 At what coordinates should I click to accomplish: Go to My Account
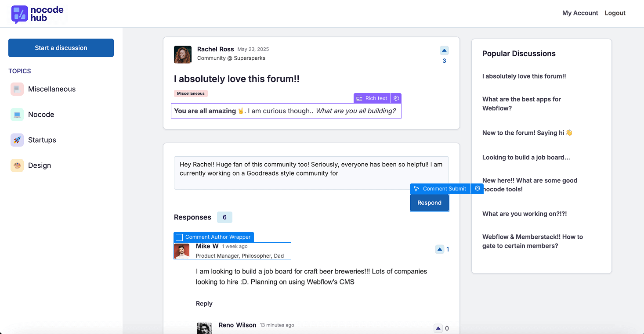pos(580,13)
